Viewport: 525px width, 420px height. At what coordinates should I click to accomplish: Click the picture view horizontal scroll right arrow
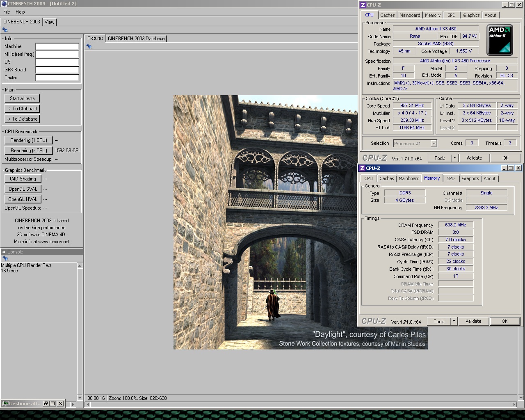[x=514, y=405]
